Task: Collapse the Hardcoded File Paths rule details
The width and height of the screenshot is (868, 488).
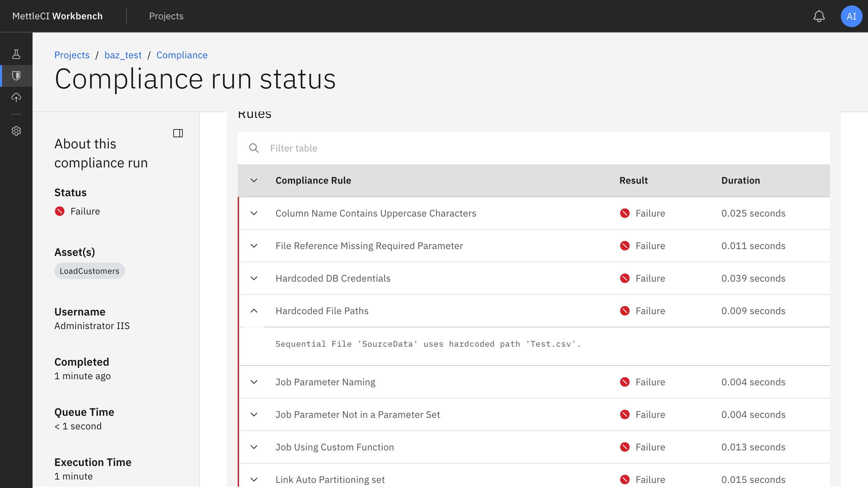Action: (x=254, y=311)
